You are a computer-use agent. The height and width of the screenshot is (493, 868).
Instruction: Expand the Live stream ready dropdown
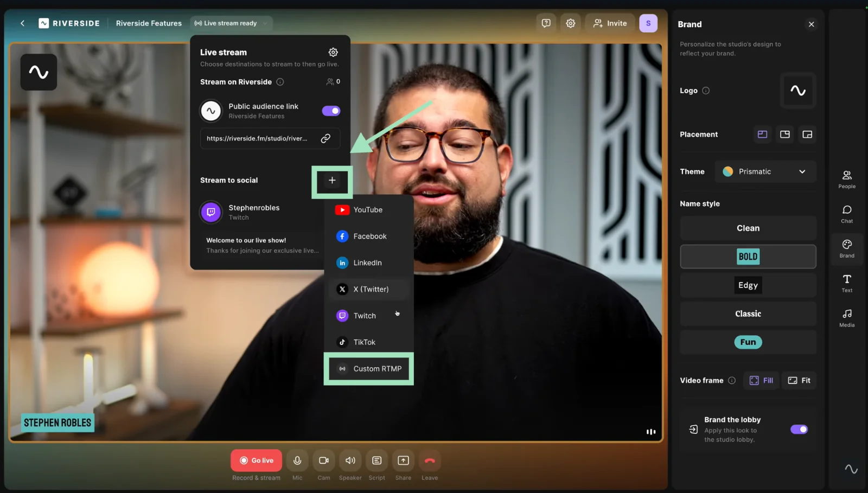coord(231,23)
